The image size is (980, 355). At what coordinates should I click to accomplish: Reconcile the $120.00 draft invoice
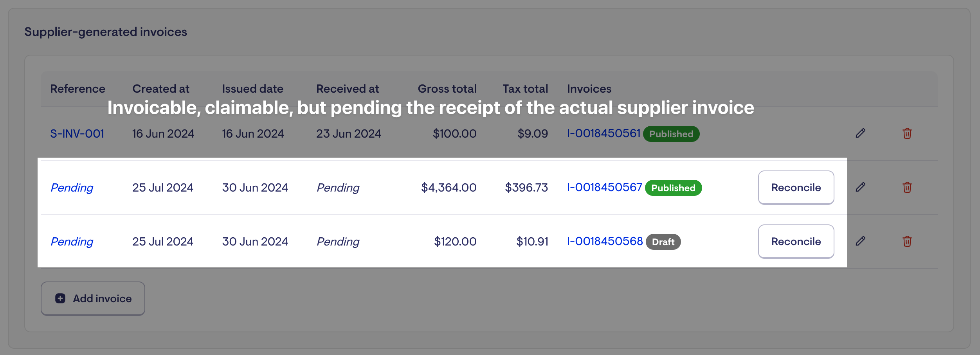coord(796,241)
